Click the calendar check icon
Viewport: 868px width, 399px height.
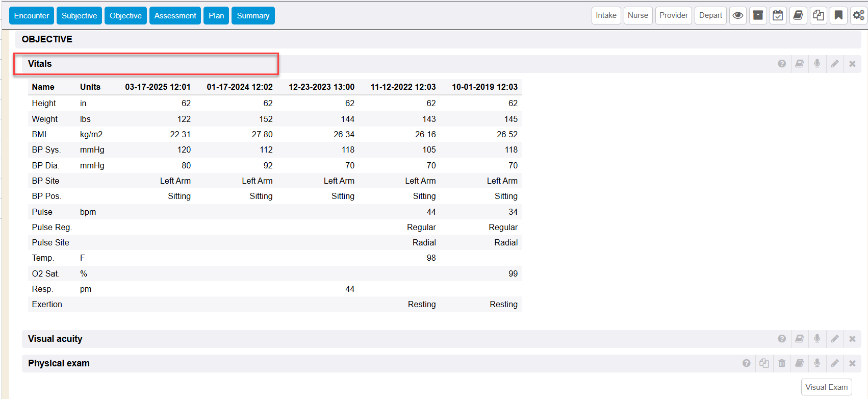[778, 15]
